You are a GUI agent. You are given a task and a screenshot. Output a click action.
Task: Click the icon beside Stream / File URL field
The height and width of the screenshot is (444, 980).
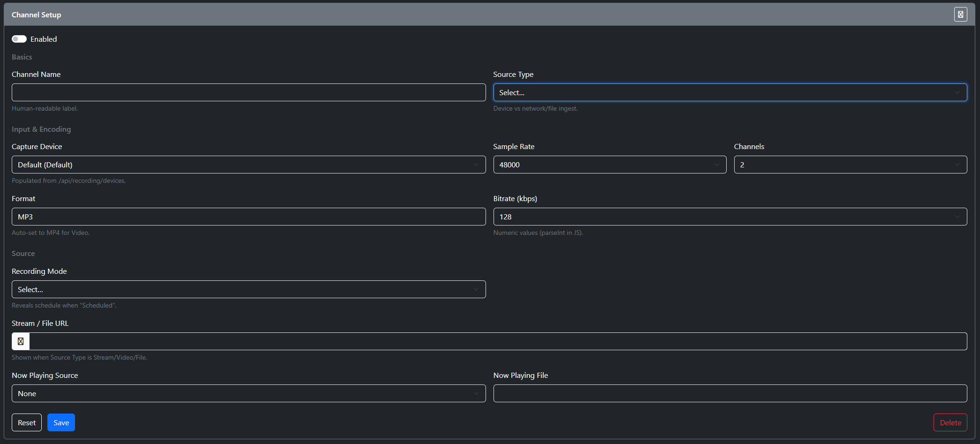[x=21, y=341]
